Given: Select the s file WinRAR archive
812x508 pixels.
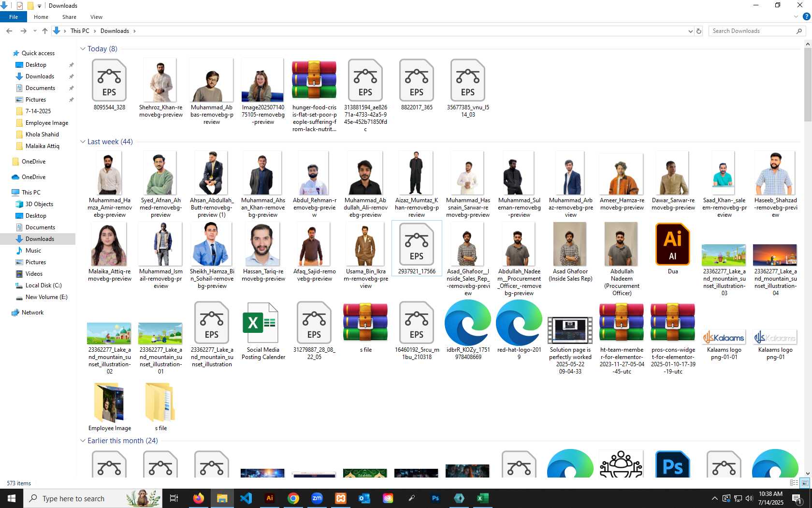Looking at the screenshot, I should tap(365, 327).
